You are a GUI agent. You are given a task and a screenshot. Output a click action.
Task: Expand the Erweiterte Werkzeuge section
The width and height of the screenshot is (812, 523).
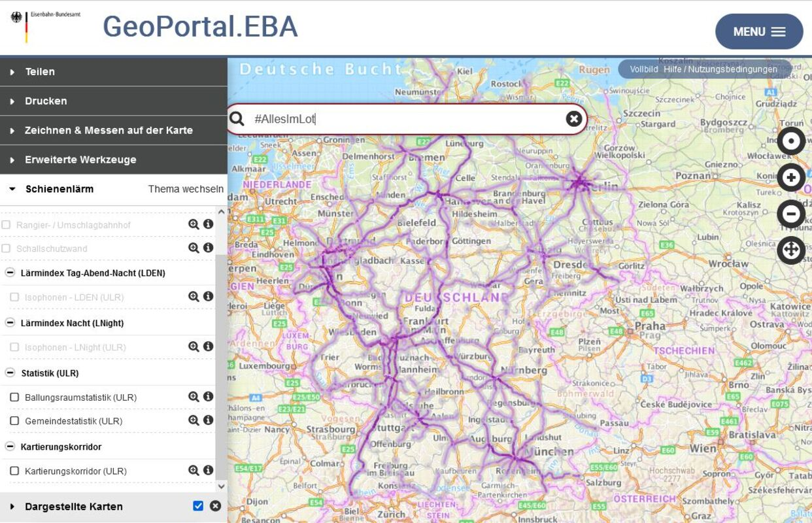pos(114,160)
